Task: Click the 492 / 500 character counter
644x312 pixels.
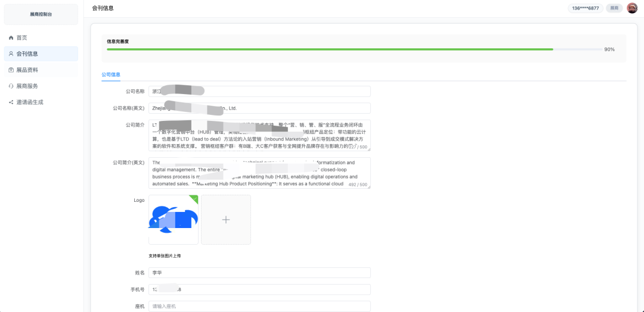Action: pyautogui.click(x=358, y=185)
